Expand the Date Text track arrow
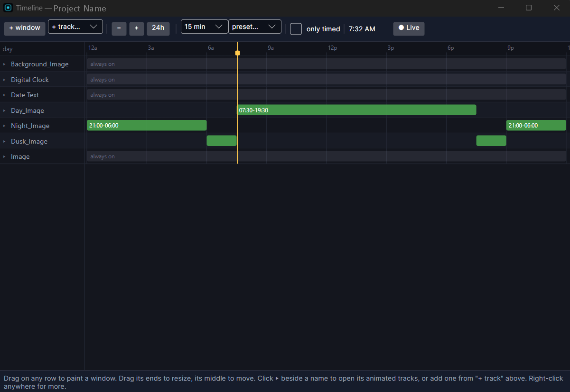Viewport: 570px width, 392px height. [4, 95]
